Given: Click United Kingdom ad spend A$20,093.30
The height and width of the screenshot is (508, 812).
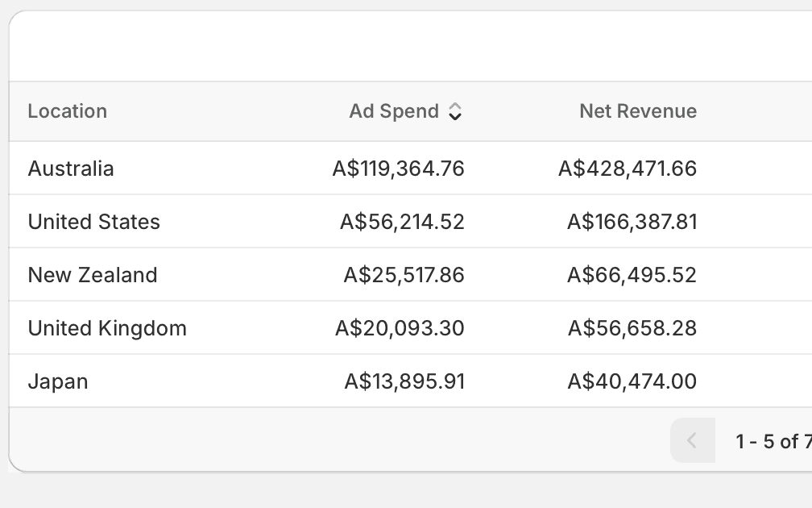Looking at the screenshot, I should click(x=400, y=328).
